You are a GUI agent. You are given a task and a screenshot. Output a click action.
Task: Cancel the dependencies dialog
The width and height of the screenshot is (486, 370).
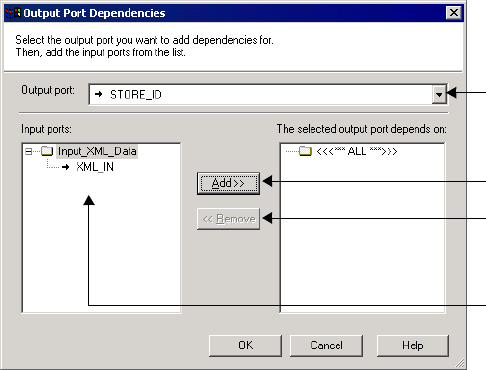[326, 345]
